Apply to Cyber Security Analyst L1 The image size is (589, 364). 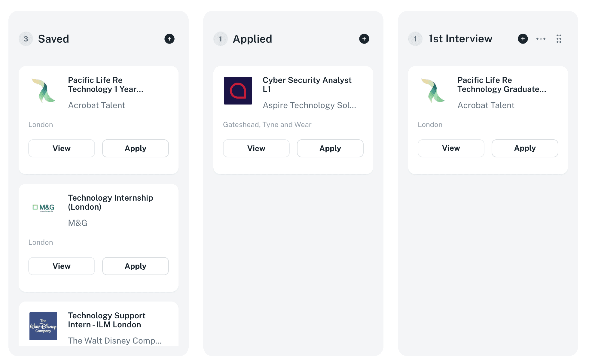click(330, 148)
